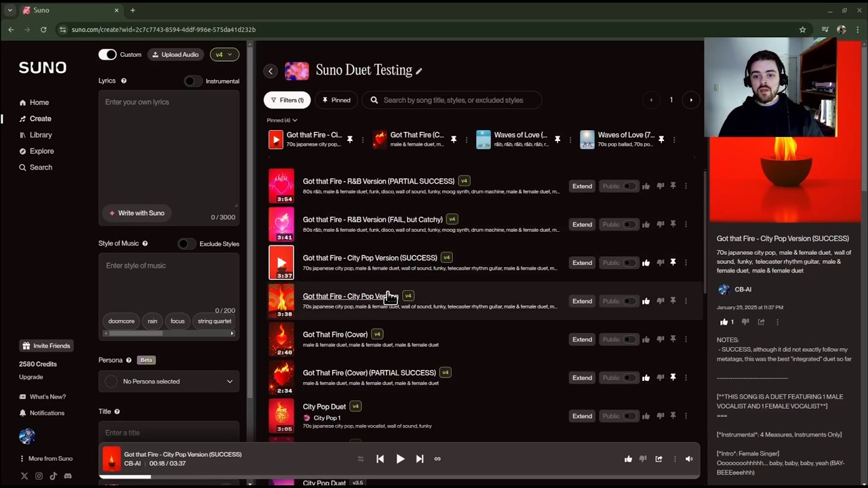Mute the player volume

689,459
